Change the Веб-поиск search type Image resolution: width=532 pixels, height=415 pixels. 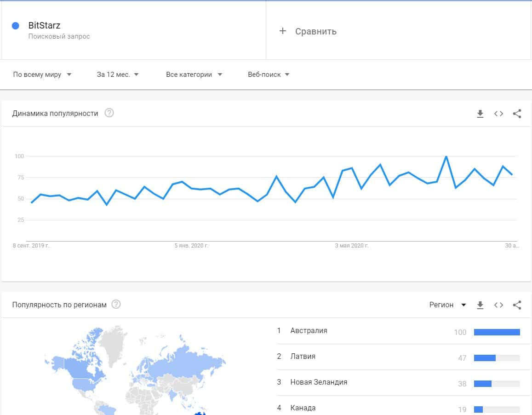pyautogui.click(x=269, y=75)
